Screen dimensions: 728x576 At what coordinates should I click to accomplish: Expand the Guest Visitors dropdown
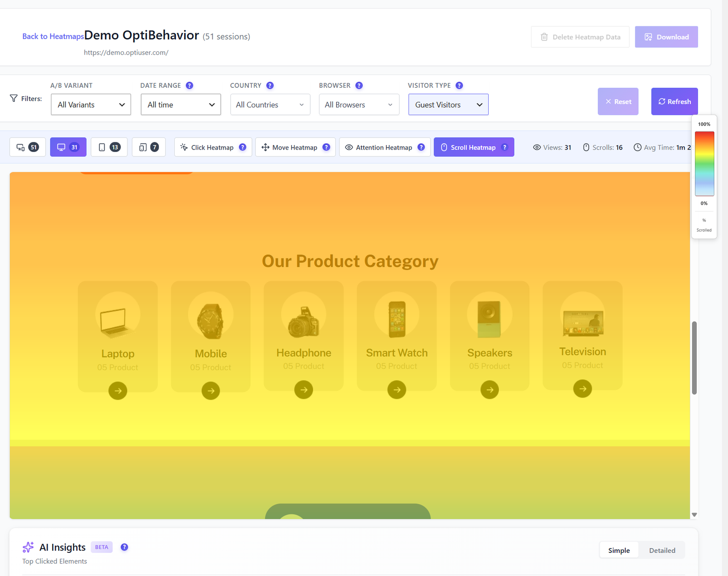(448, 105)
